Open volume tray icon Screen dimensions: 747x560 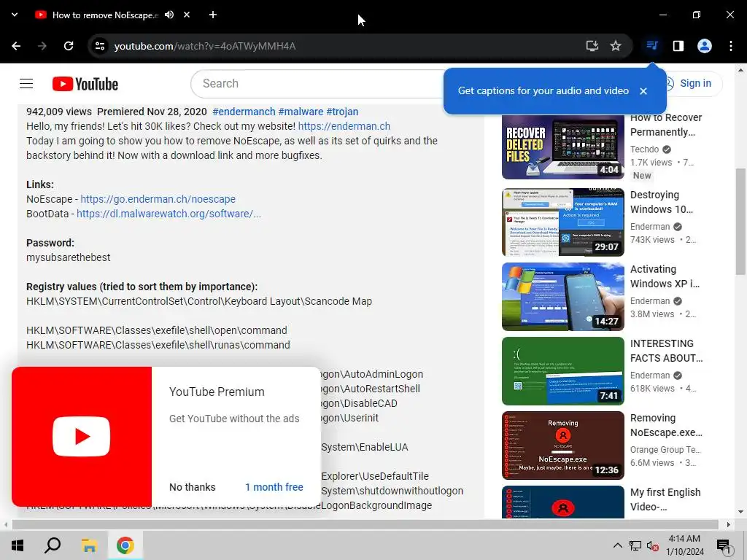653,545
